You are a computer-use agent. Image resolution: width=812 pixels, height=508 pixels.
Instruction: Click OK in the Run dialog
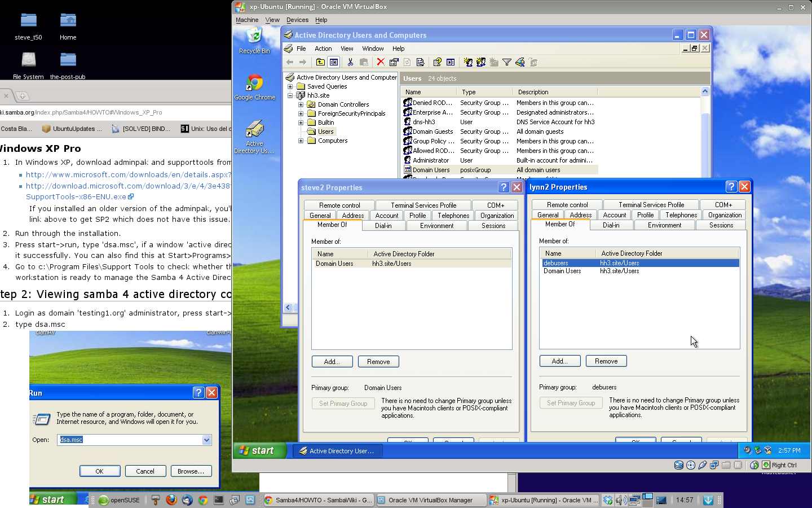(x=100, y=471)
